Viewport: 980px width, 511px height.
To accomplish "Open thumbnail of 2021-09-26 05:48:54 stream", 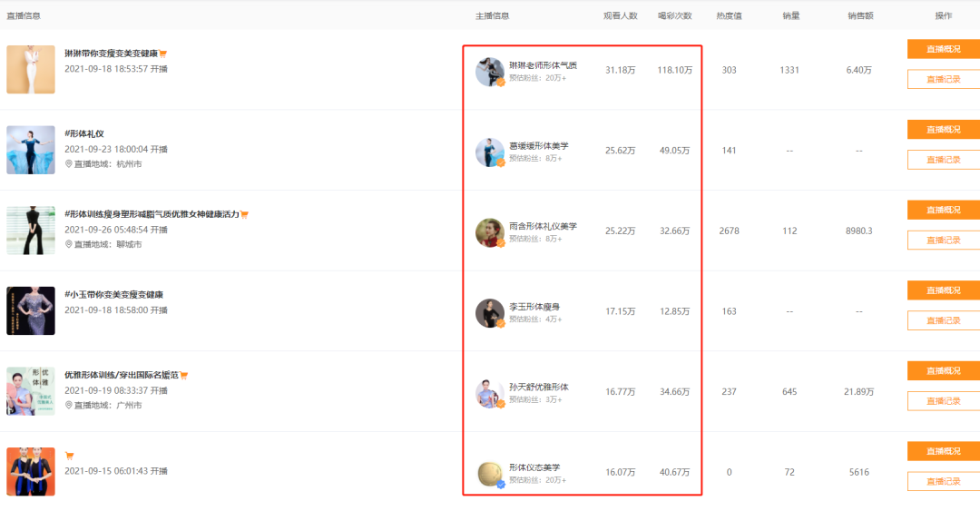I will 31,231.
